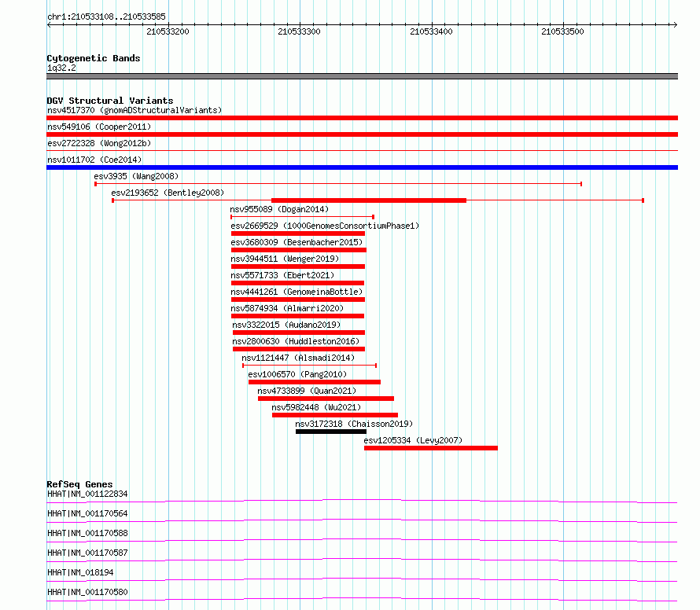Click the GenomeinaBottle red variant bar
This screenshot has height=610, width=700.
(x=298, y=299)
